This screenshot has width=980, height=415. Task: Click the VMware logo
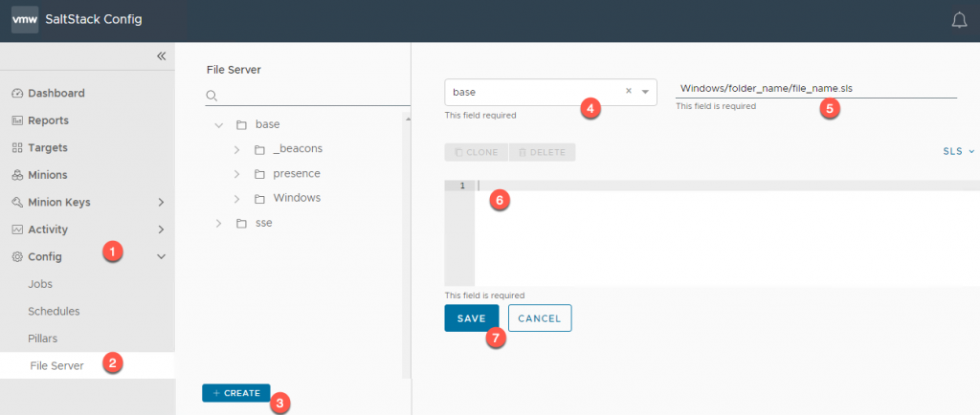click(24, 19)
